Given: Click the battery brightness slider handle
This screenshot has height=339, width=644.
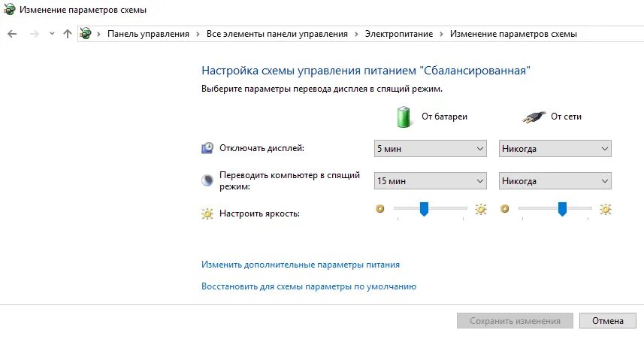Looking at the screenshot, I should [x=425, y=209].
